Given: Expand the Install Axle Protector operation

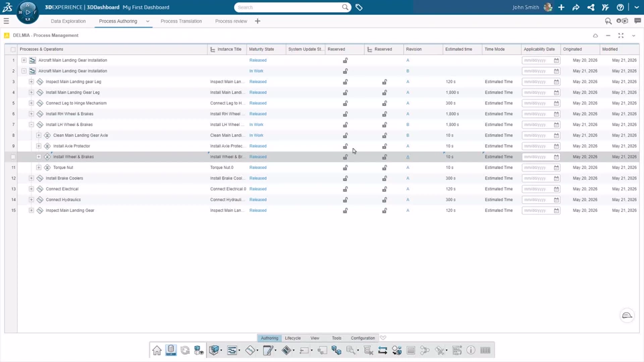Looking at the screenshot, I should (x=39, y=146).
